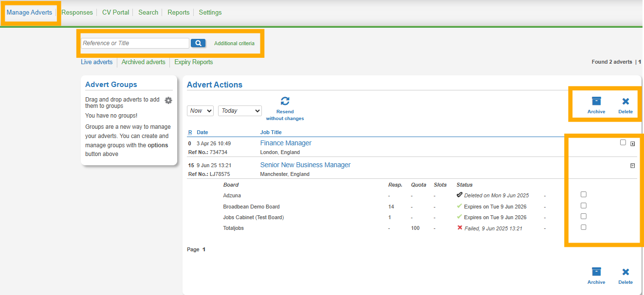Open the Manage Adverts tab
Image resolution: width=644 pixels, height=295 pixels.
29,13
